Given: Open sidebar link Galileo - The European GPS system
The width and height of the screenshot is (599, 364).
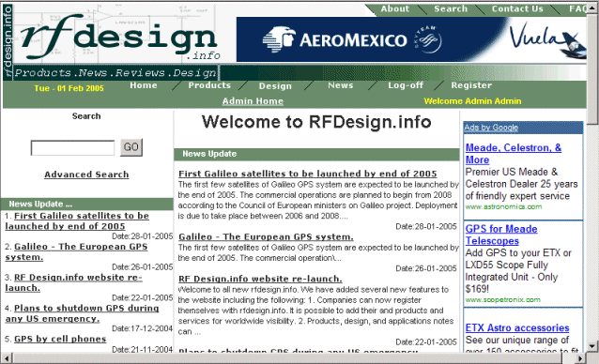Looking at the screenshot, I should coord(76,251).
